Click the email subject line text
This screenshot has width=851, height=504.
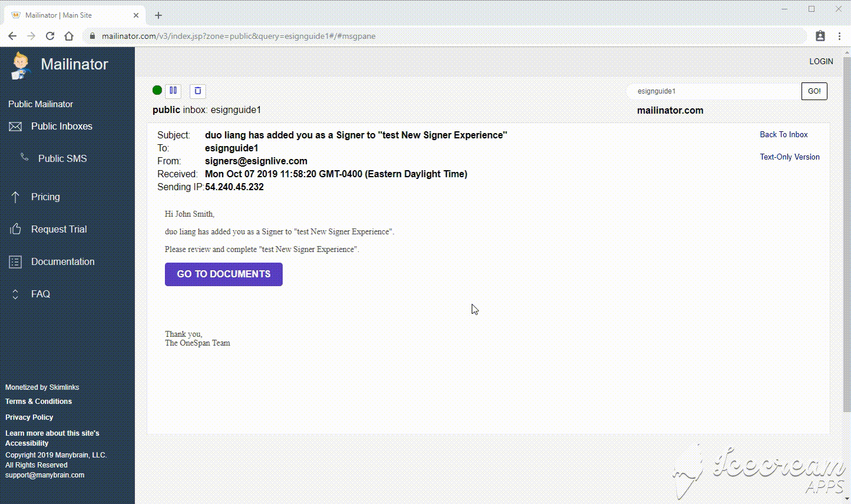(356, 135)
